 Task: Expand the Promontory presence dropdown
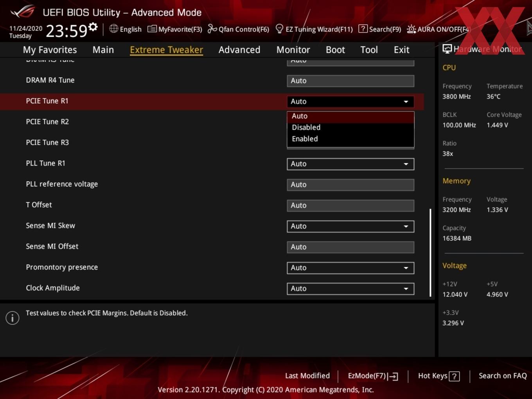[350, 268]
